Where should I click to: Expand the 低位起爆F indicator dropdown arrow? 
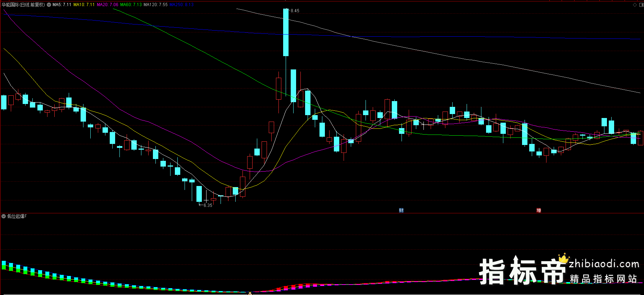[4, 216]
